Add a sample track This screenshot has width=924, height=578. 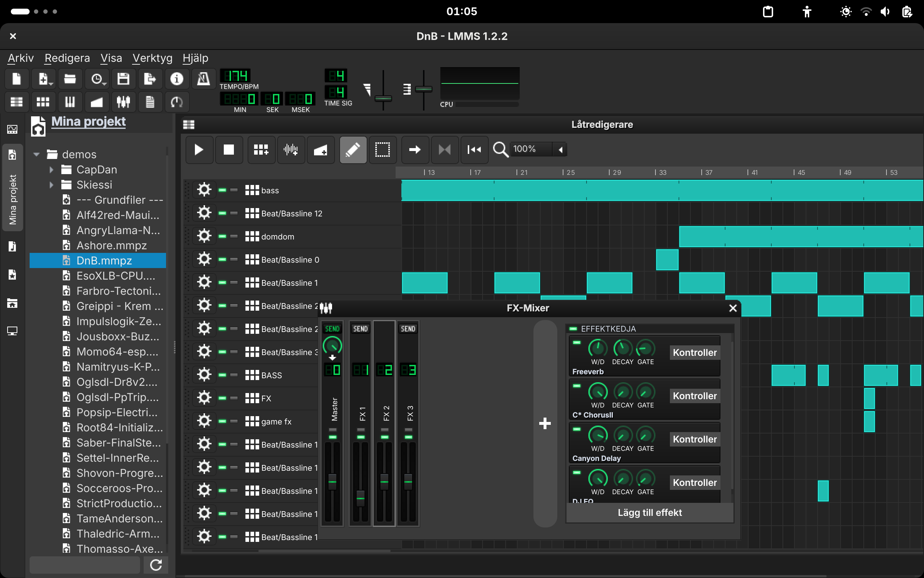(291, 150)
